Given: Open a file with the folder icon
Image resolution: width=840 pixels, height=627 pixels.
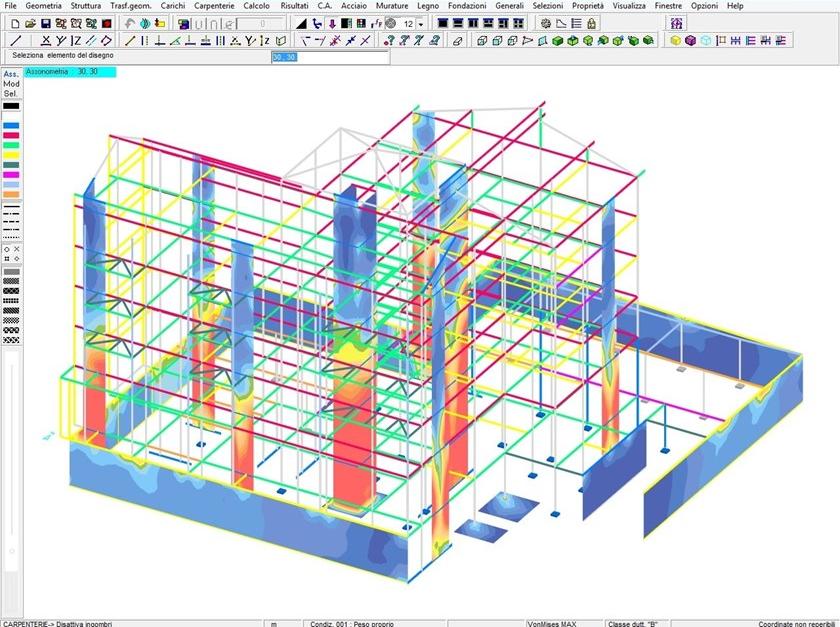Looking at the screenshot, I should tap(30, 23).
